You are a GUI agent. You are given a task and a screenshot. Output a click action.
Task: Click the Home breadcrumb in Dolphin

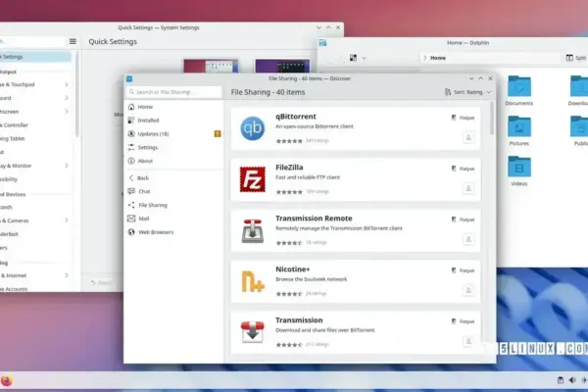click(x=438, y=58)
